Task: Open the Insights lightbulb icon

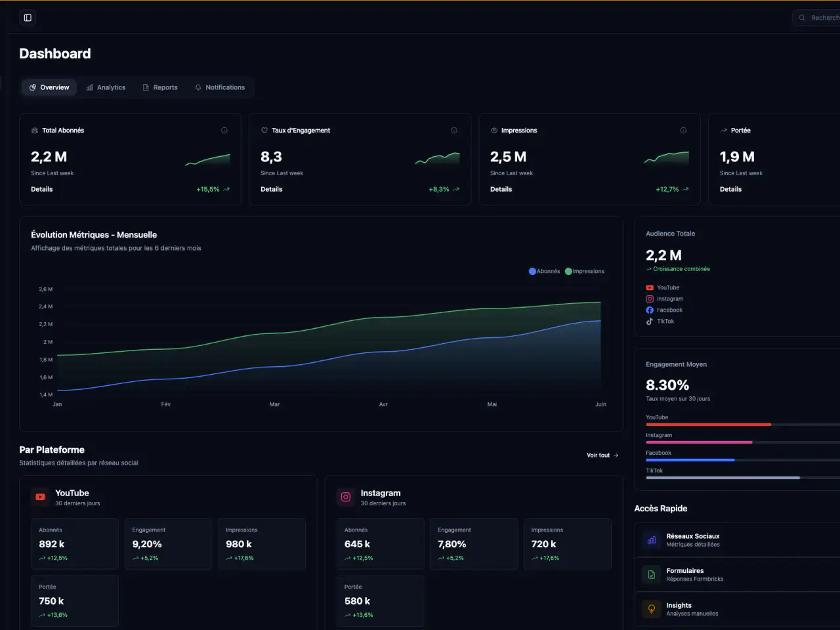Action: tap(652, 609)
